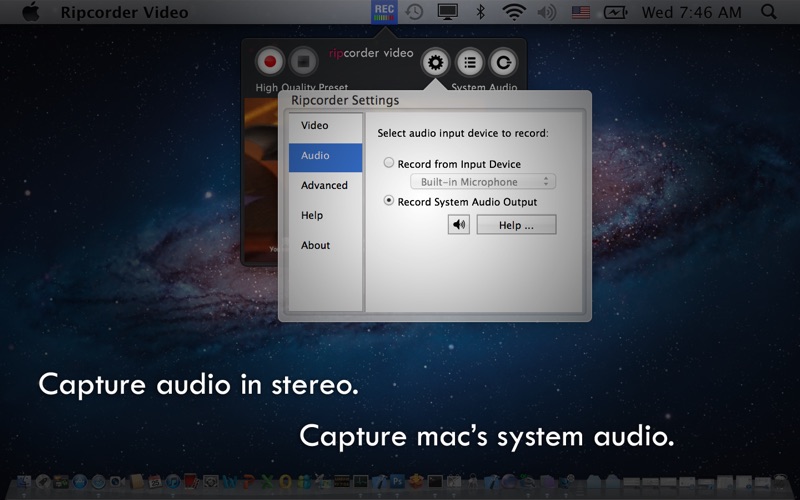Open the recordings list icon
The image size is (800, 500).
(470, 62)
